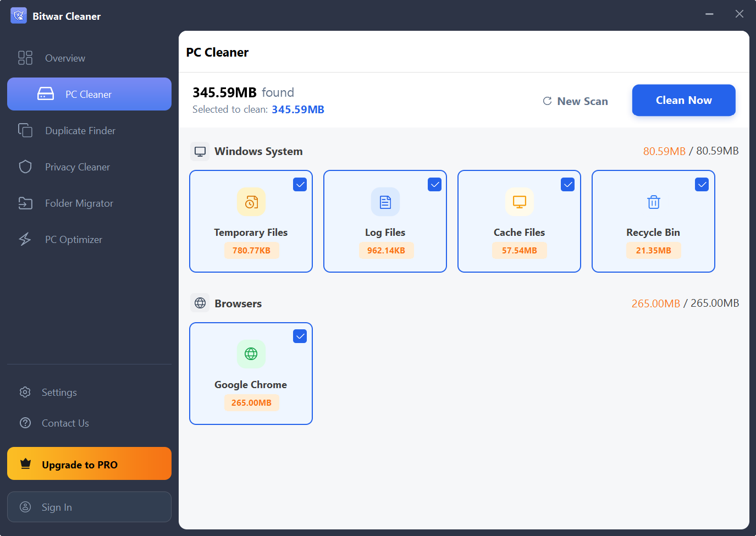Click the Duplicate Finder copy icon
The image size is (756, 536).
click(x=25, y=130)
